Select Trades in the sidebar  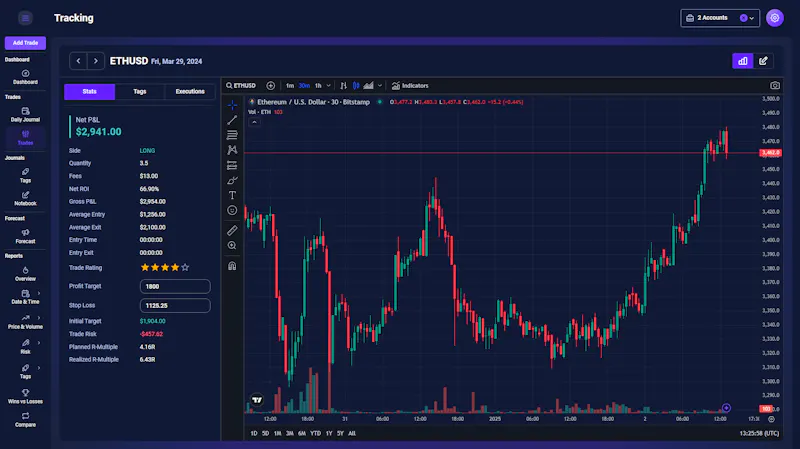pos(25,138)
